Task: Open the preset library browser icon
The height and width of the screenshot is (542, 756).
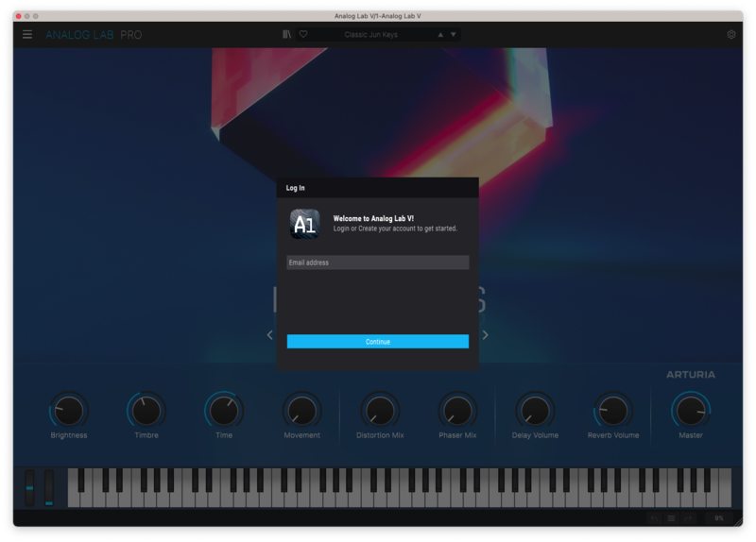Action: click(287, 35)
